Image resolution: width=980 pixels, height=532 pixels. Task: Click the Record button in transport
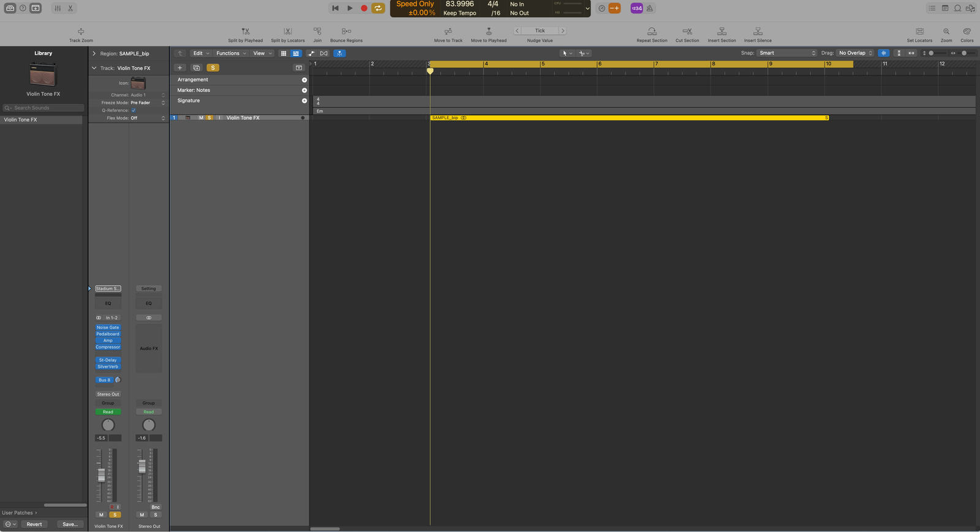[x=364, y=8]
